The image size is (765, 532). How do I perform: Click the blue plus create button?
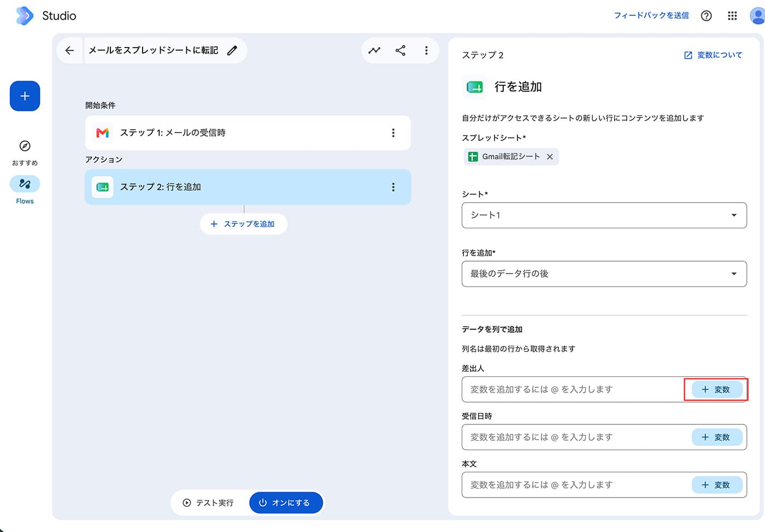(25, 96)
